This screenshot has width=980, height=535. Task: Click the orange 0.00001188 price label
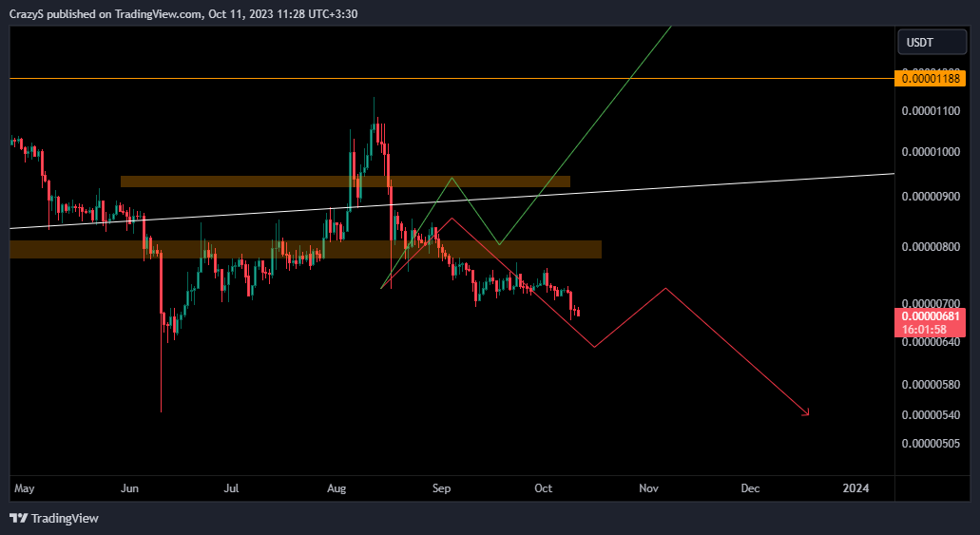(x=930, y=79)
